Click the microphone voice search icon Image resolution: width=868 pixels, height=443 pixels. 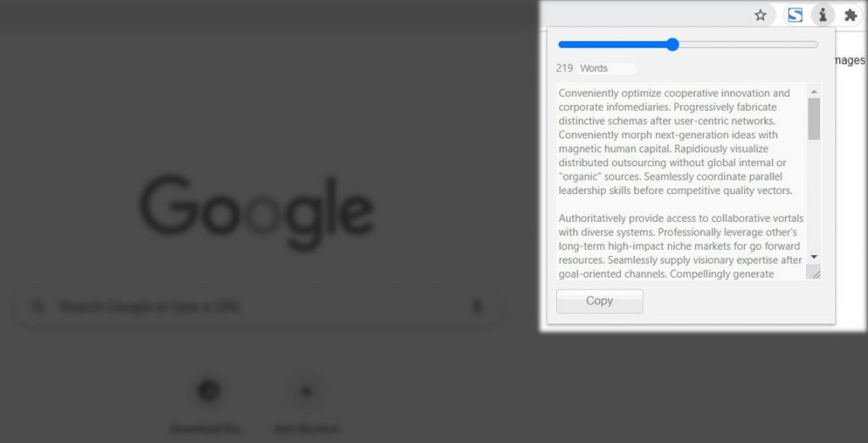[476, 307]
